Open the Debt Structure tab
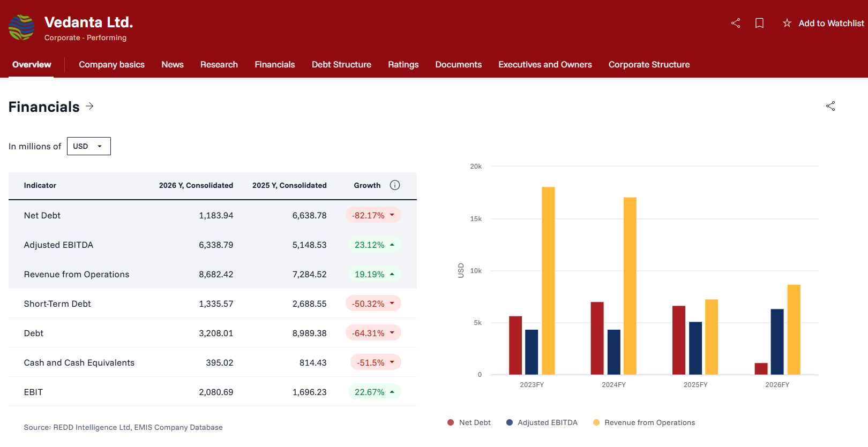The image size is (868, 447). [x=341, y=65]
